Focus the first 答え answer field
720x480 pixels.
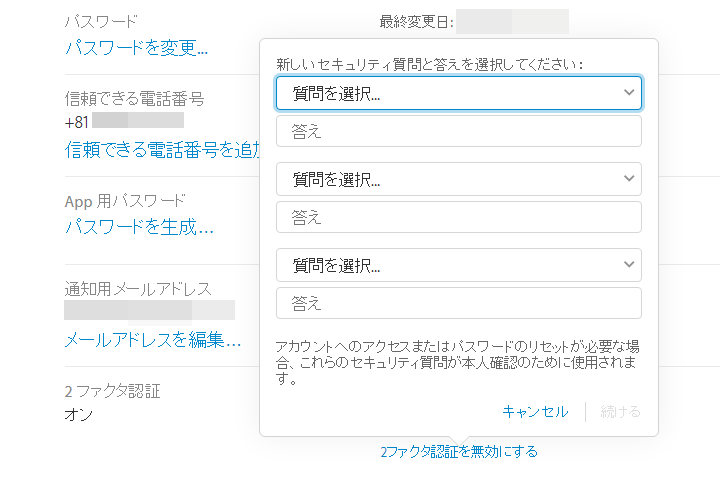tap(458, 131)
